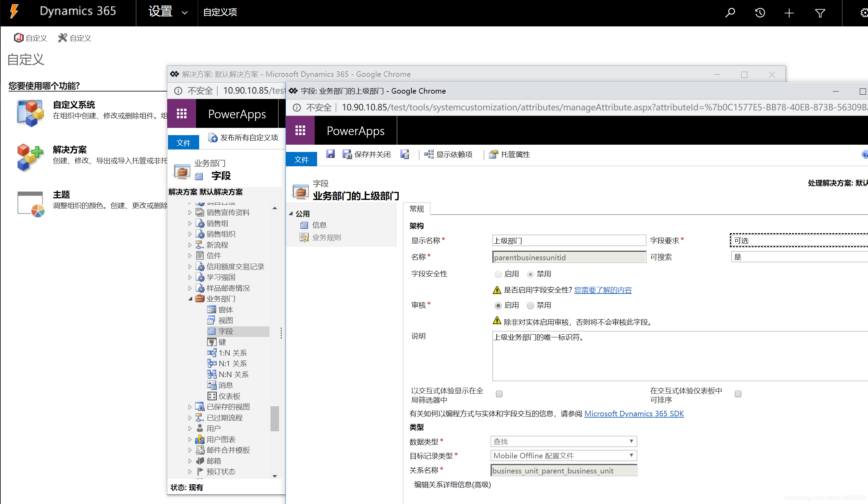Click the Save floppy disk icon
Viewport: 868px width, 504px height.
click(330, 154)
